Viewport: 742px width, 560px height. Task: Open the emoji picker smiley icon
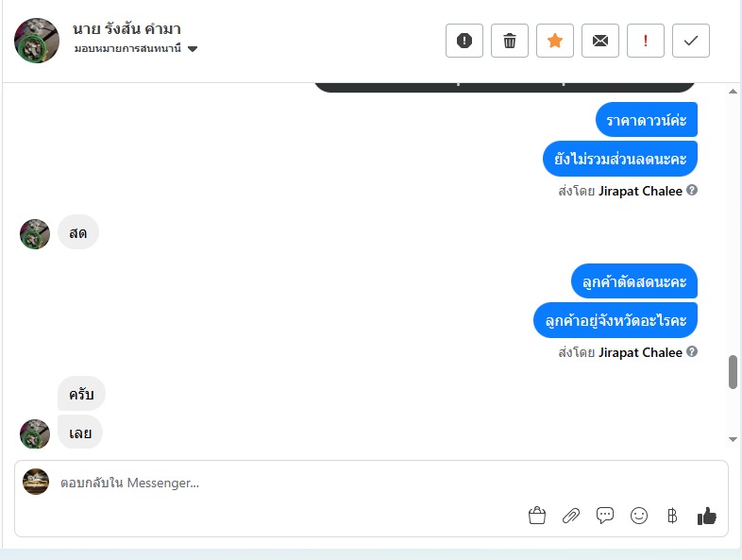coord(639,516)
